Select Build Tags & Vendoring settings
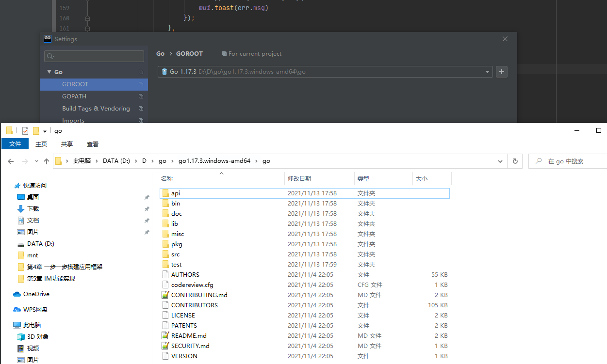Viewport: 607px width, 364px height. (x=96, y=109)
